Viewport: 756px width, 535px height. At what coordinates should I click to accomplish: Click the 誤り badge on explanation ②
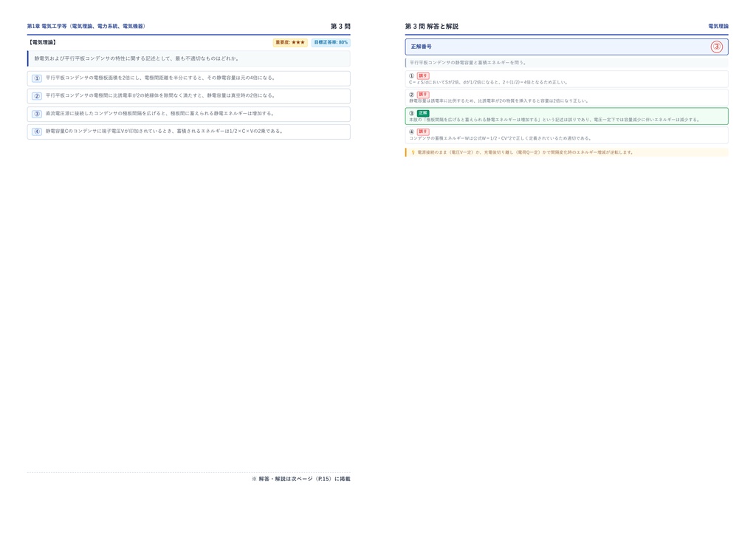(423, 95)
